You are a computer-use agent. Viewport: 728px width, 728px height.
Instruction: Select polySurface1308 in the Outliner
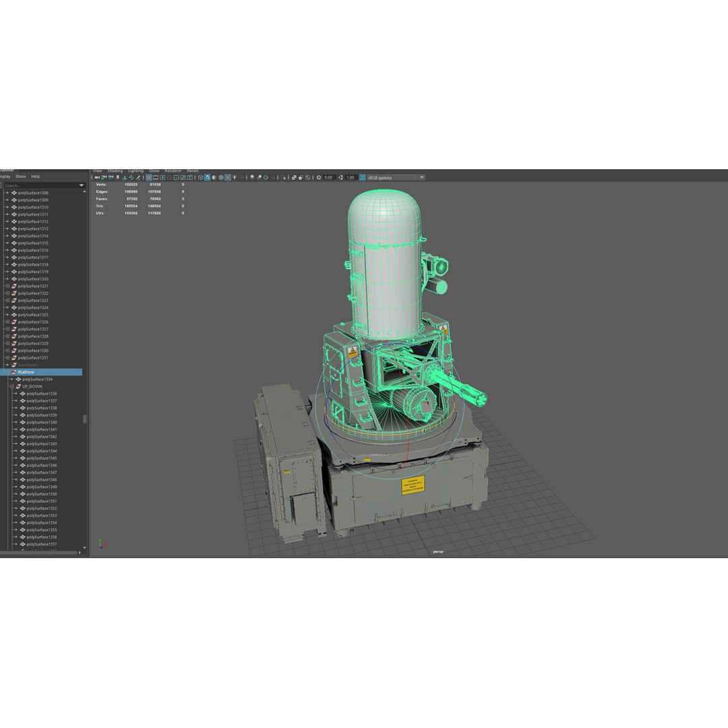pos(33,193)
